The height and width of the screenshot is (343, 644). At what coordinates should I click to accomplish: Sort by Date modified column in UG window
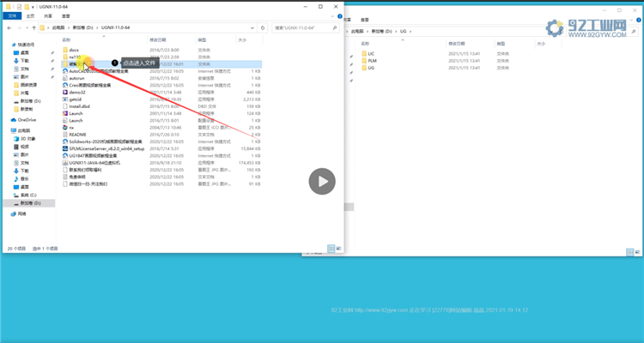457,44
